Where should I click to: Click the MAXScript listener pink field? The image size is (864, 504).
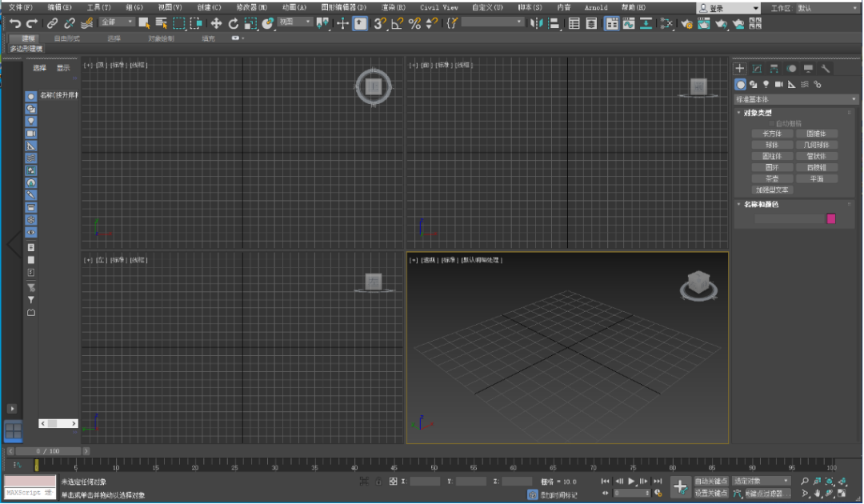pos(30,481)
